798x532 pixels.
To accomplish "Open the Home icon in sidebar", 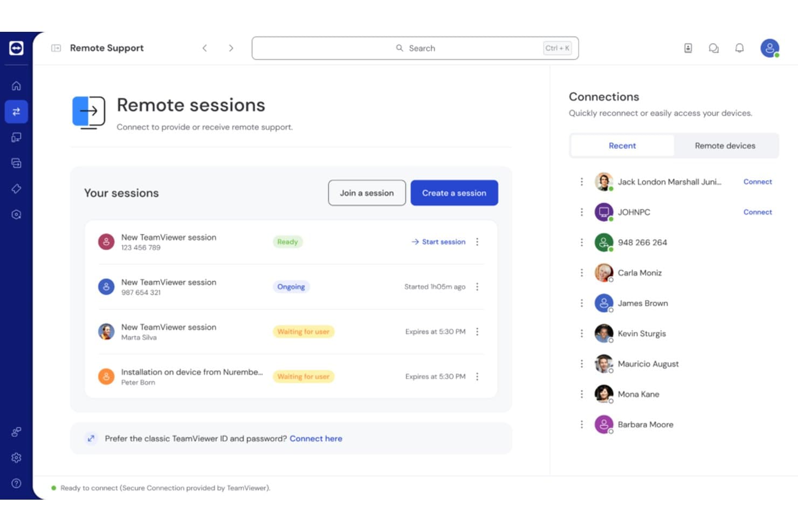I will coord(16,86).
